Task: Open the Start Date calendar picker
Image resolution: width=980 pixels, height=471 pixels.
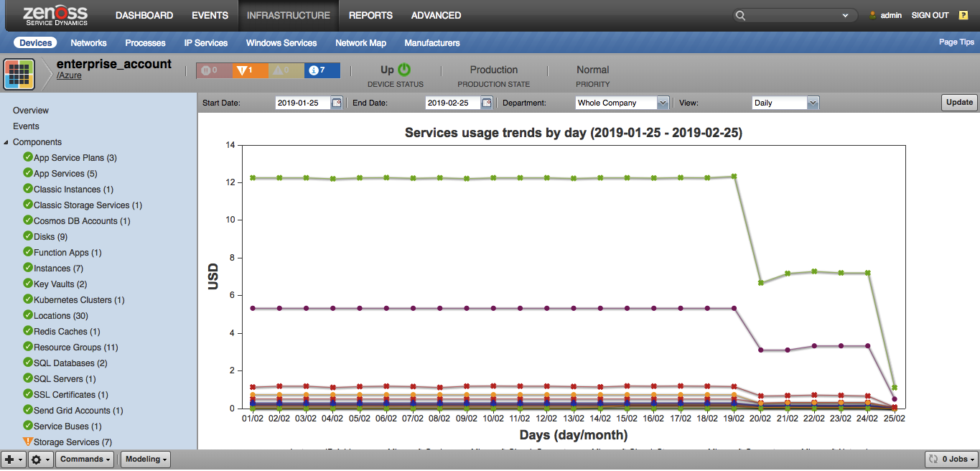Action: [336, 103]
